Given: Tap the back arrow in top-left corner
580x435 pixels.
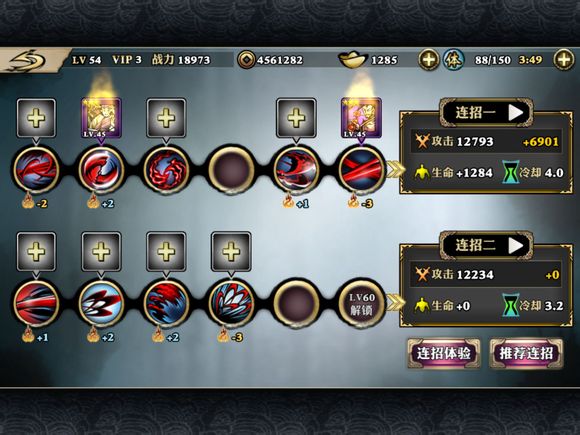Looking at the screenshot, I should pyautogui.click(x=29, y=60).
